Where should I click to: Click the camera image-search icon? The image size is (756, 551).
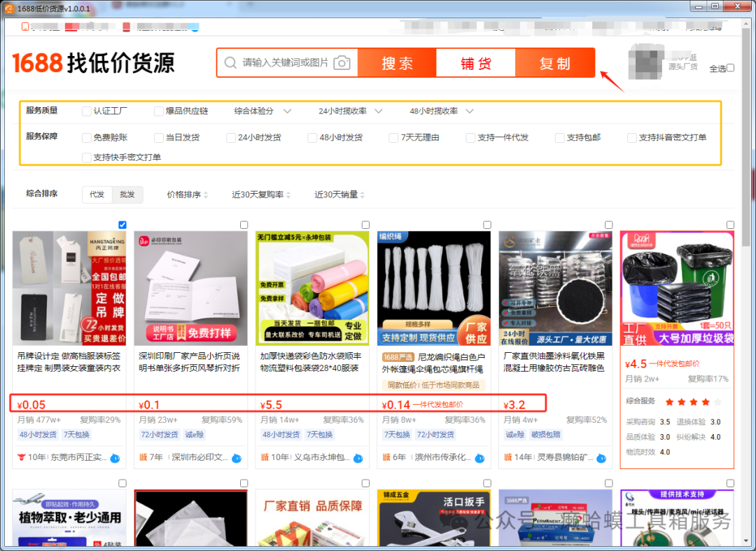point(342,63)
